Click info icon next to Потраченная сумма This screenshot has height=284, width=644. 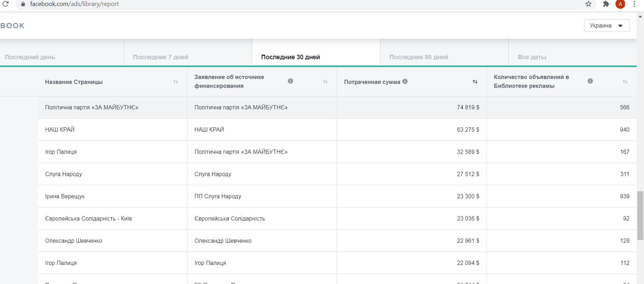pos(405,81)
